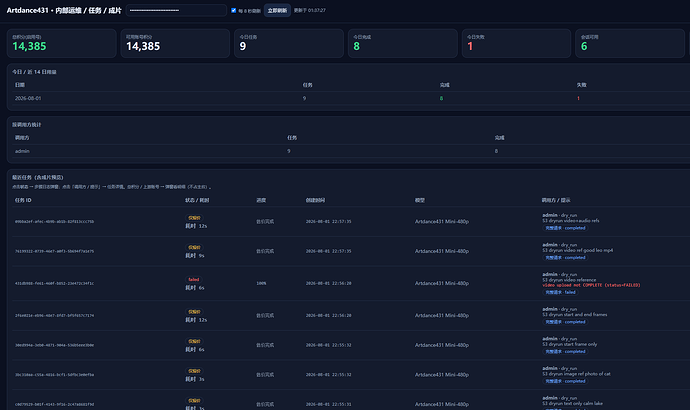Open full request pill for video+audio refs task
This screenshot has width=690, height=410.
[x=565, y=228]
